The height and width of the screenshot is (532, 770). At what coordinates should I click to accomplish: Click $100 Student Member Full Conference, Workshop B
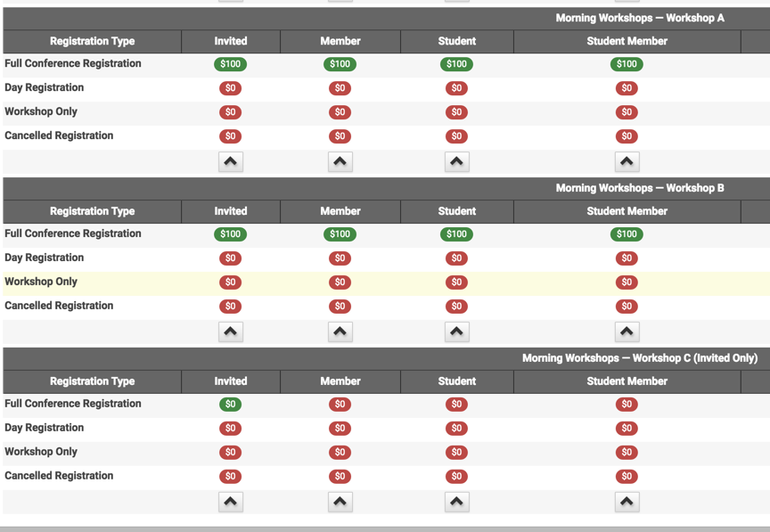point(627,233)
